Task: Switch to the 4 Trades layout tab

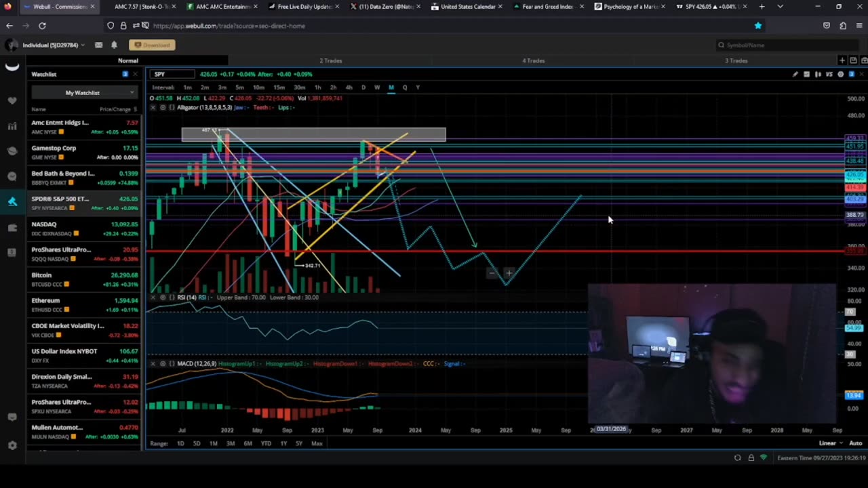Action: tap(534, 60)
